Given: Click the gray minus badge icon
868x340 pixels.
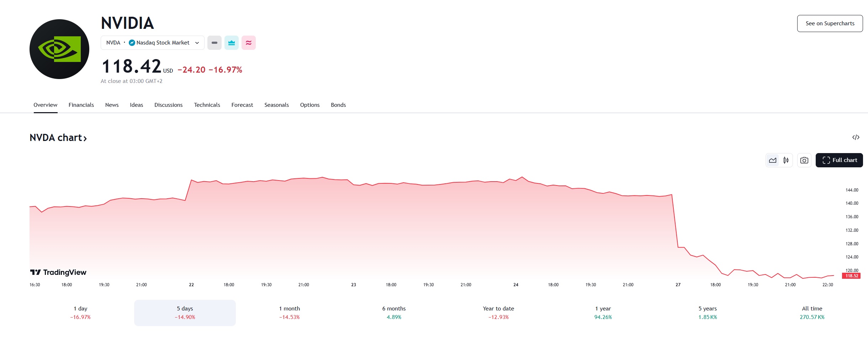Looking at the screenshot, I should pyautogui.click(x=215, y=43).
